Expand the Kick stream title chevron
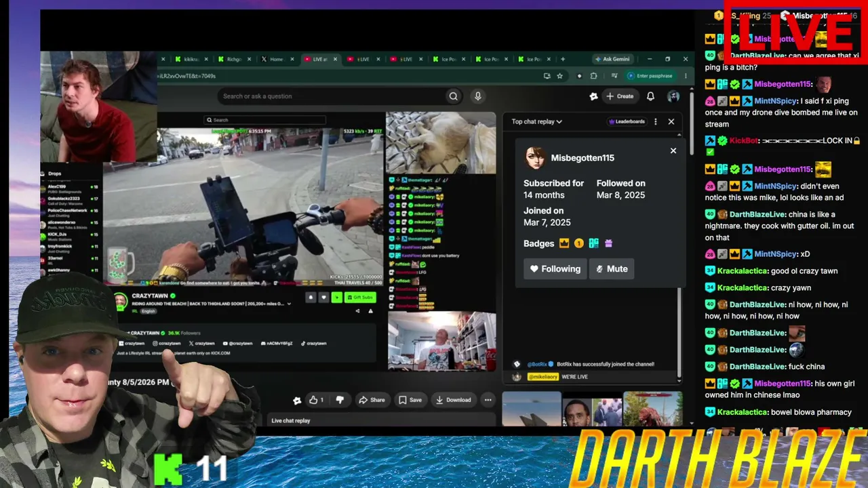Viewport: 868px width, 488px height. [x=290, y=304]
